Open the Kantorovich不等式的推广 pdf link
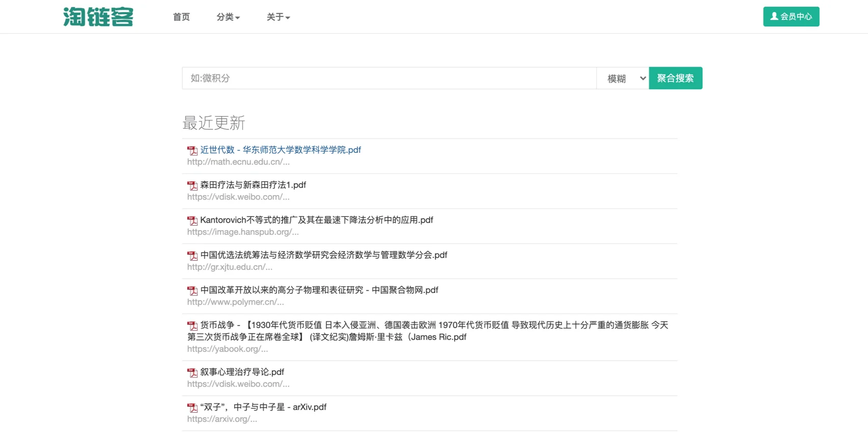Screen dimensions: 868x434 pyautogui.click(x=317, y=220)
